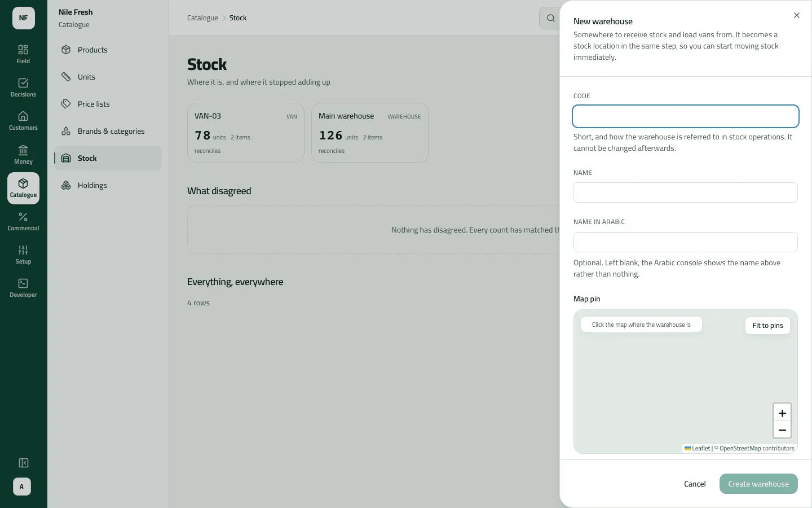Select Stock in catalogue menu
This screenshot has width=812, height=508.
coord(108,158)
